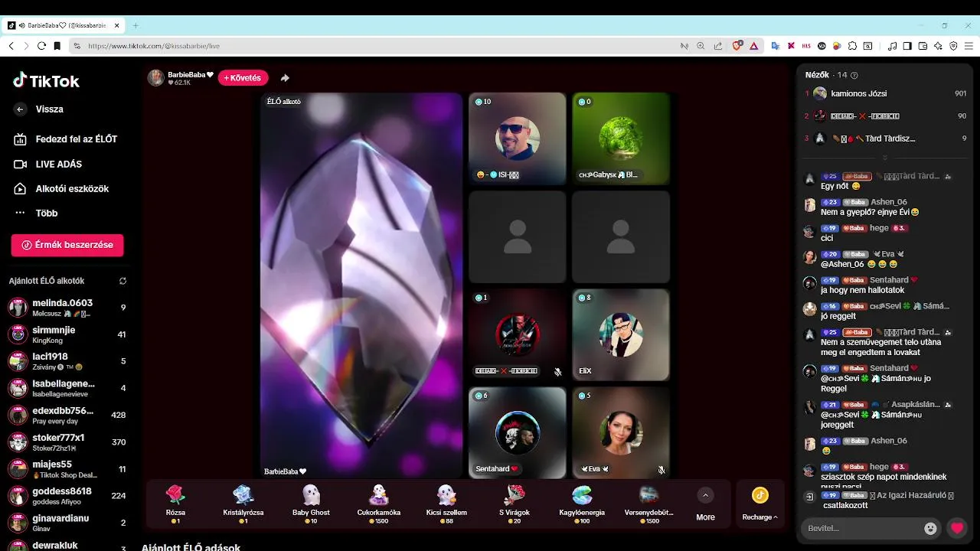Image resolution: width=980 pixels, height=551 pixels.
Task: Click Érmék beszerzése button
Action: [67, 245]
